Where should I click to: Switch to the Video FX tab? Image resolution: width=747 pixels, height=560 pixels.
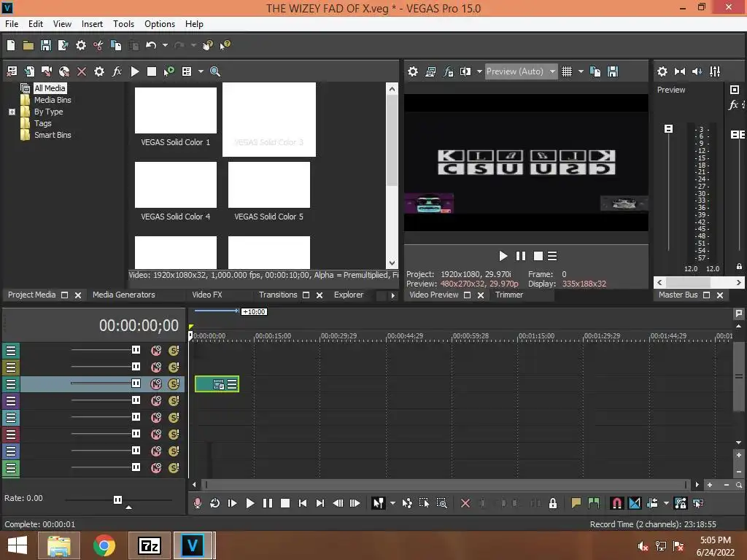(x=206, y=295)
